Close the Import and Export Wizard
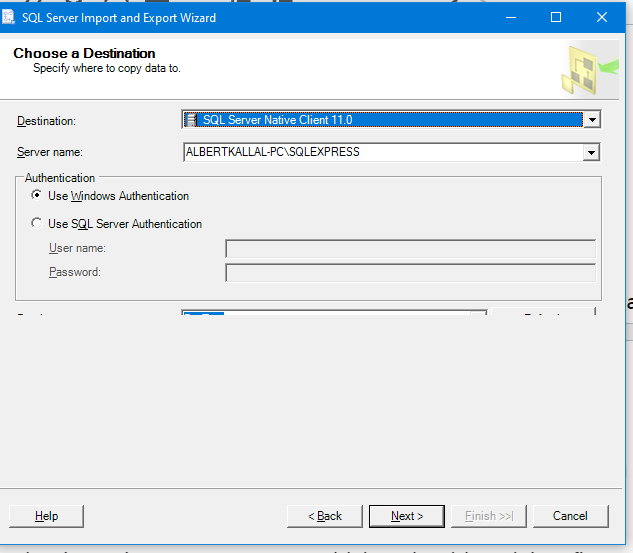The image size is (633, 553). point(602,17)
